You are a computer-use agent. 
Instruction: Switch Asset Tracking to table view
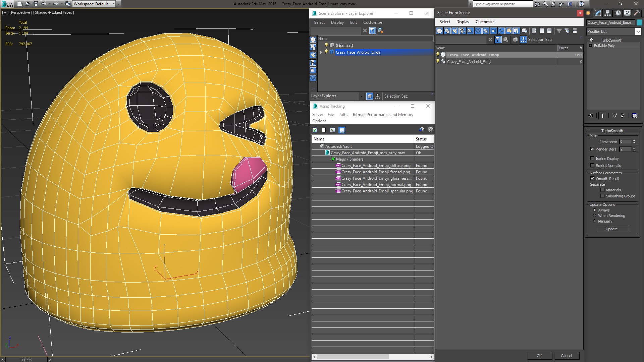pos(342,130)
